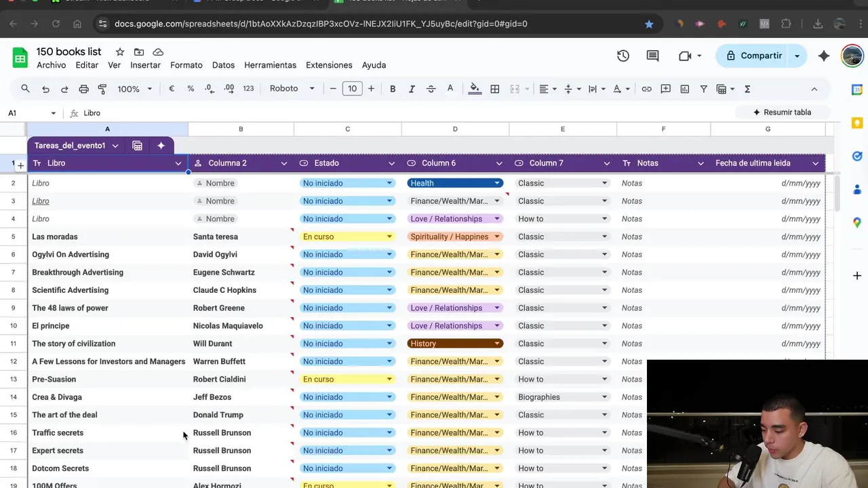The width and height of the screenshot is (868, 488).
Task: Format as percent
Action: click(191, 89)
